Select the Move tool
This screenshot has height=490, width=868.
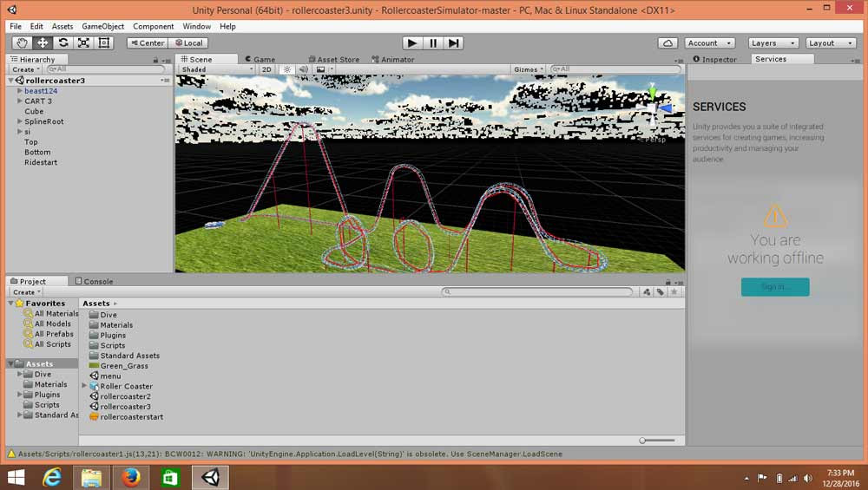tap(43, 43)
